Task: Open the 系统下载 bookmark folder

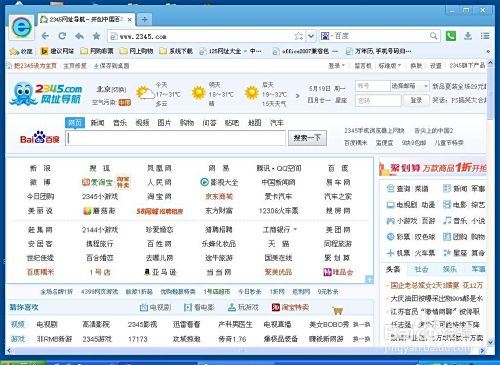Action: (x=176, y=51)
